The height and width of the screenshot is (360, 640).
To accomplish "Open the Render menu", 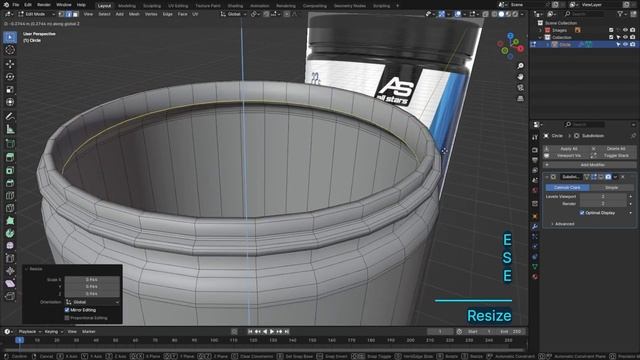I will (44, 5).
